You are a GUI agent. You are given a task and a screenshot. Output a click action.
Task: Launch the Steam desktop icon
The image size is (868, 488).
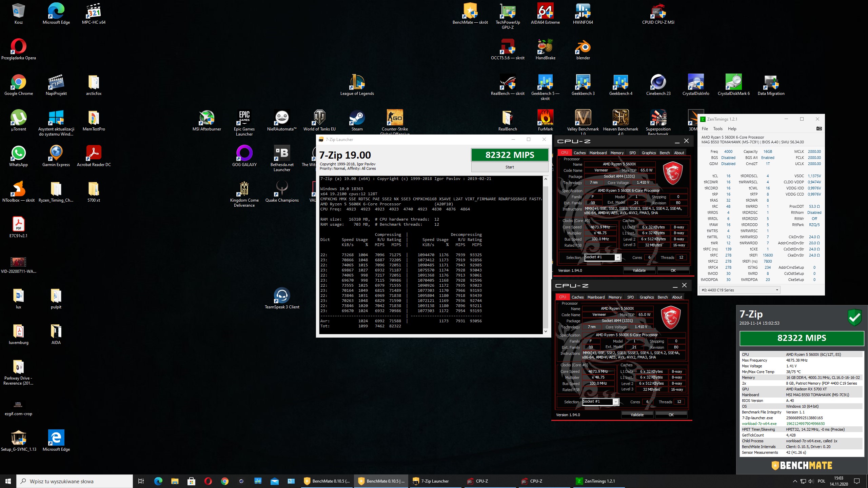pos(357,120)
